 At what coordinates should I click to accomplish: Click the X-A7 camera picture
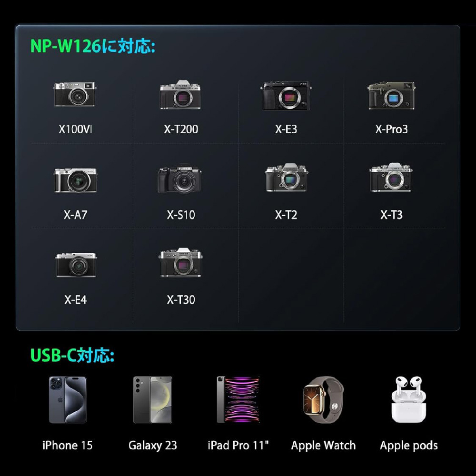click(76, 180)
